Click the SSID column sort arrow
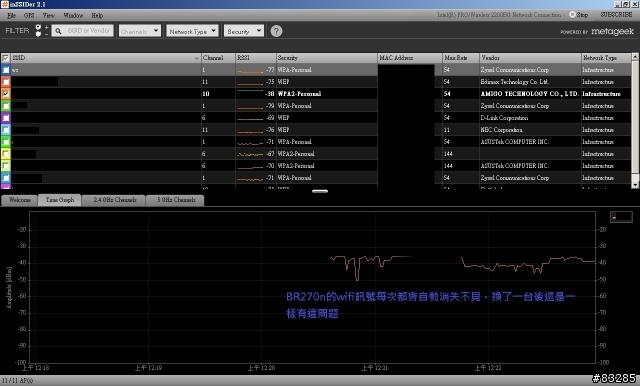 (196, 58)
